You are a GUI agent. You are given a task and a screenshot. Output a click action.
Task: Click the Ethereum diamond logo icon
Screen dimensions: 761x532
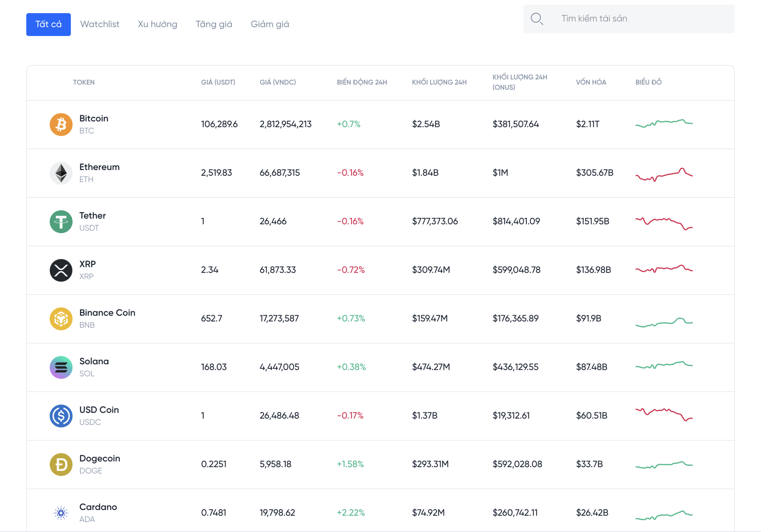61,173
